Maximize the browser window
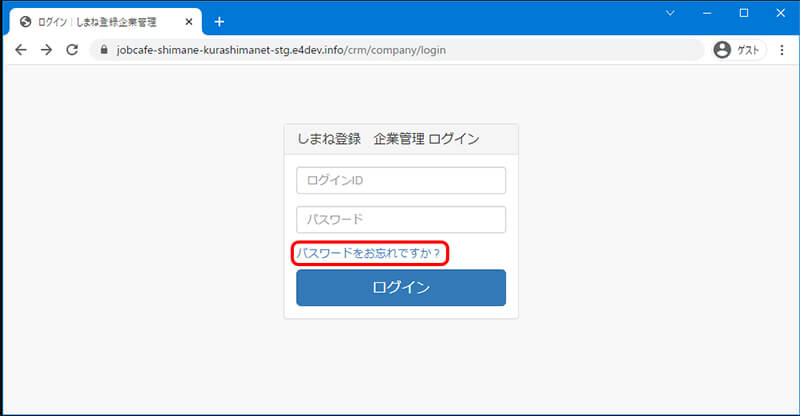This screenshot has height=416, width=800. point(743,13)
